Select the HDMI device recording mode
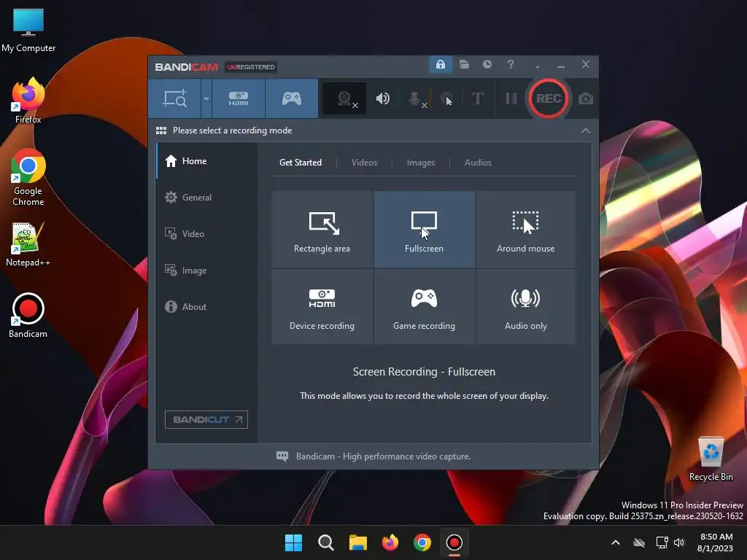Viewport: 747px width, 560px height. pos(239,98)
